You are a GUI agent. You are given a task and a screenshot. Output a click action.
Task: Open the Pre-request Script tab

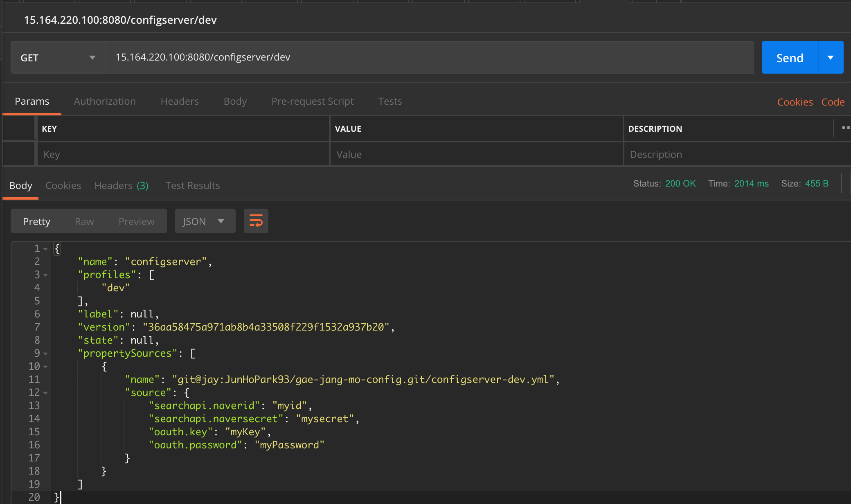tap(312, 101)
